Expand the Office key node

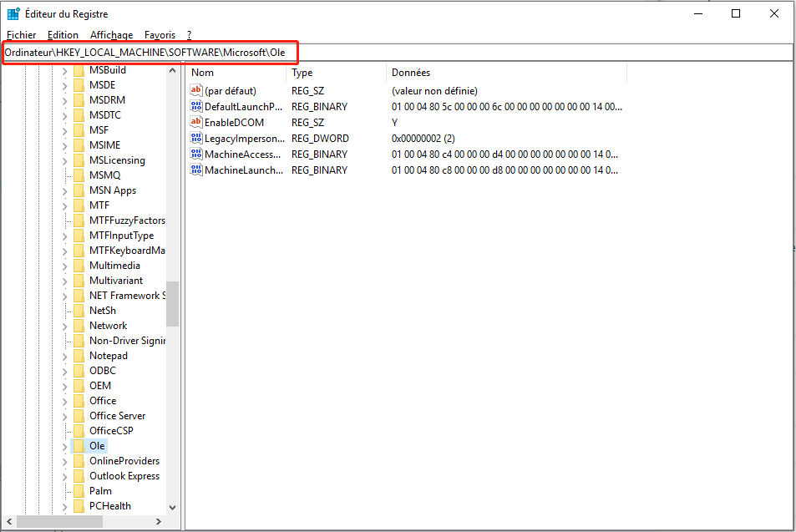65,401
